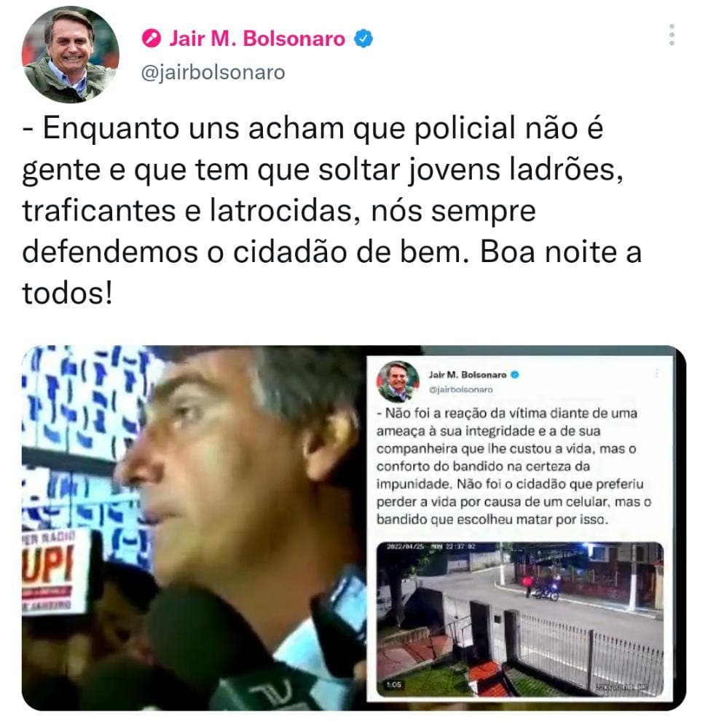Click the pink pencil icon before the name
Image resolution: width=708 pixels, height=728 pixels.
coord(151,39)
